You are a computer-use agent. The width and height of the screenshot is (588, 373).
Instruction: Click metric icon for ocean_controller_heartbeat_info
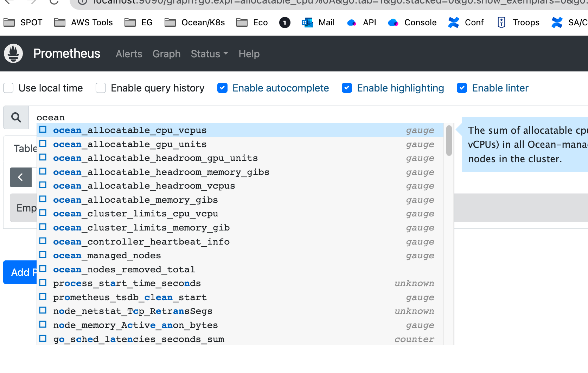pyautogui.click(x=43, y=241)
